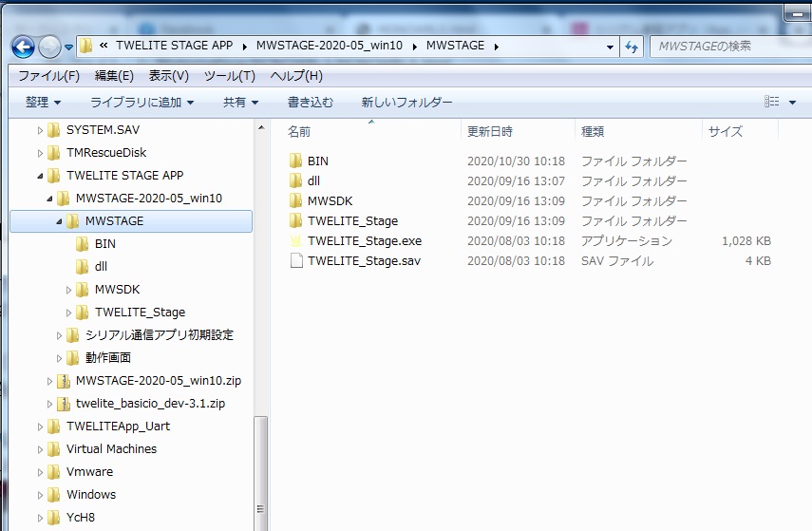
Task: Select the TWELITE_Stage.sav file icon
Action: point(296,260)
